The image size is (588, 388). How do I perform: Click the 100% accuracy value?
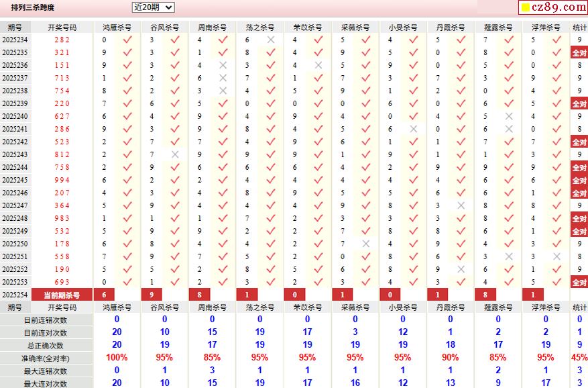click(x=117, y=357)
